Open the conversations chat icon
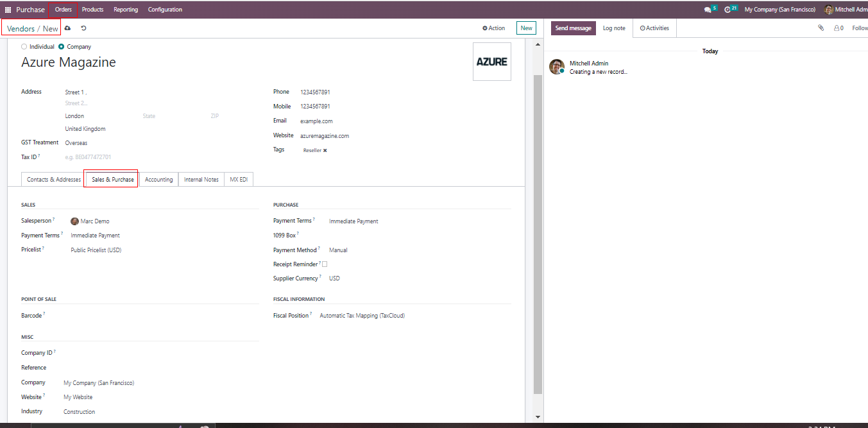The height and width of the screenshot is (428, 868). pyautogui.click(x=708, y=10)
